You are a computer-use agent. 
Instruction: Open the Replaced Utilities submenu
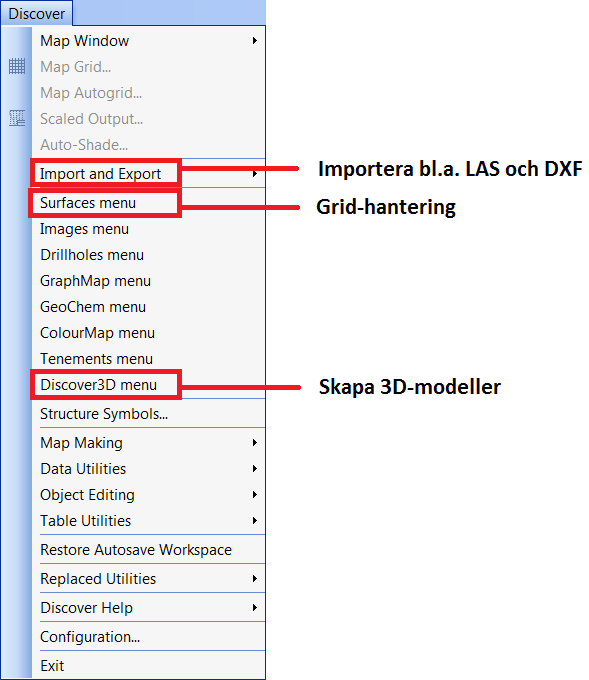pyautogui.click(x=148, y=579)
